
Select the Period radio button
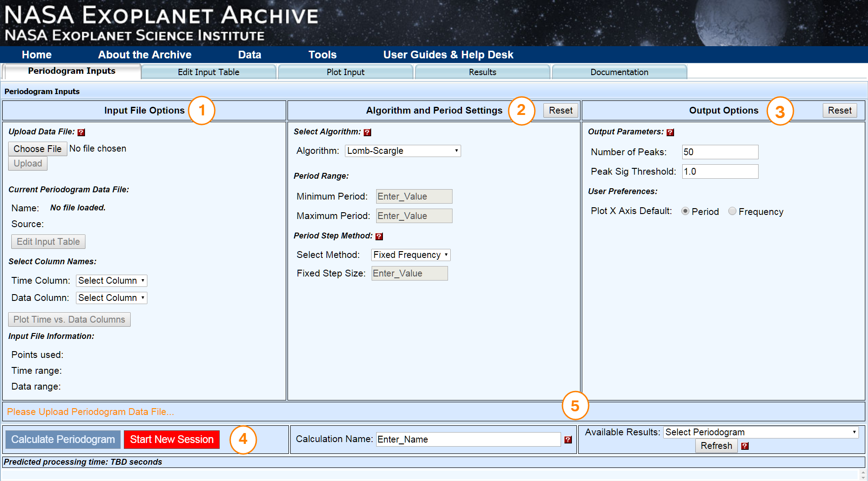pyautogui.click(x=685, y=211)
